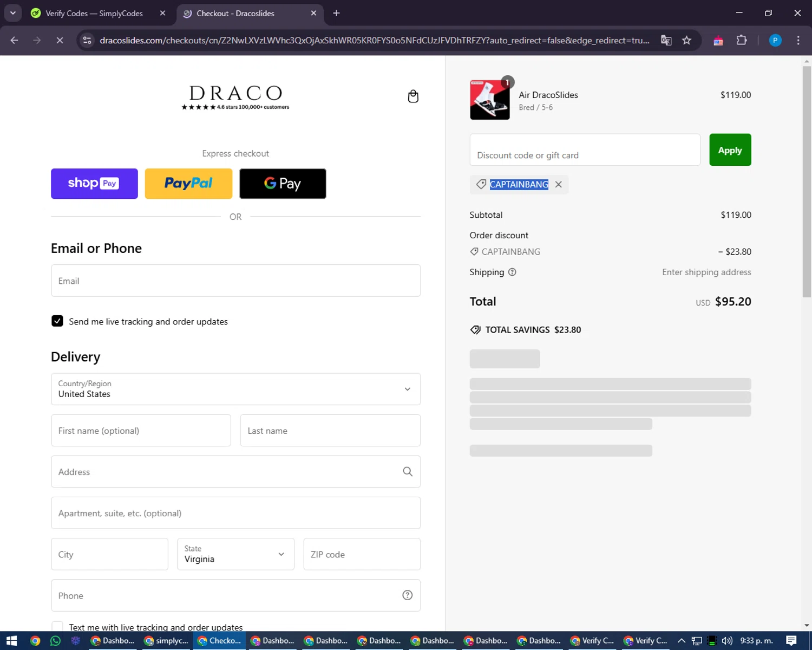The width and height of the screenshot is (812, 650).
Task: Open a new browser tab
Action: tap(336, 13)
